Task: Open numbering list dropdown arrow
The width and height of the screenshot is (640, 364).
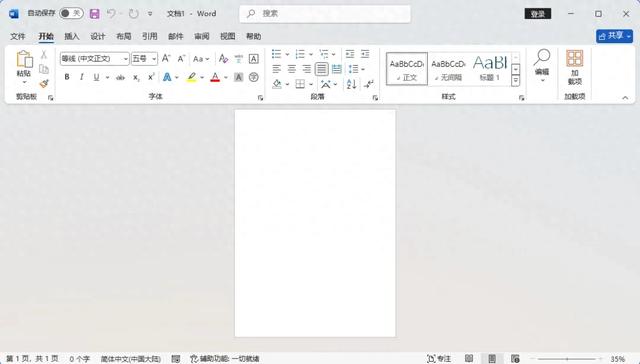Action: [x=311, y=54]
